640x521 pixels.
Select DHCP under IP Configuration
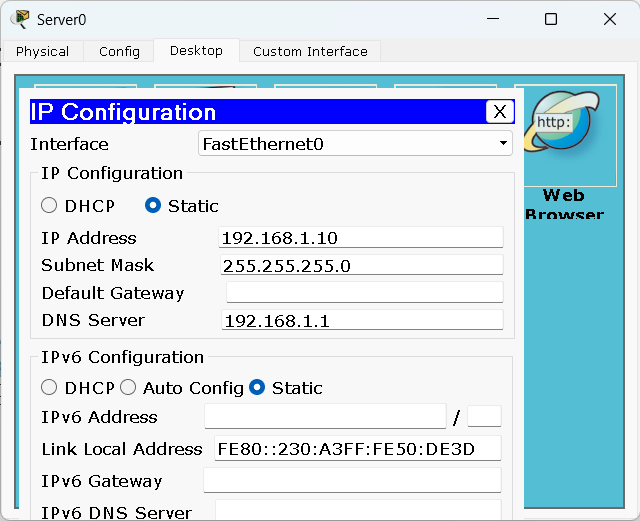click(49, 205)
